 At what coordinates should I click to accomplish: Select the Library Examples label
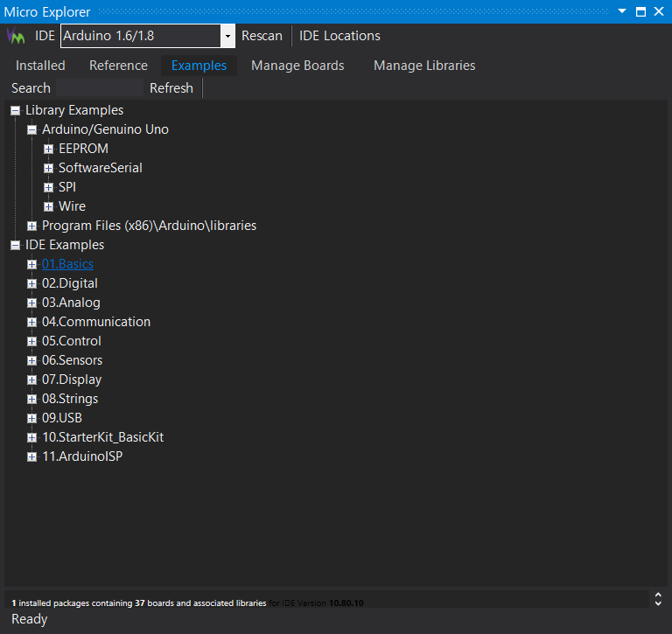pyautogui.click(x=74, y=110)
